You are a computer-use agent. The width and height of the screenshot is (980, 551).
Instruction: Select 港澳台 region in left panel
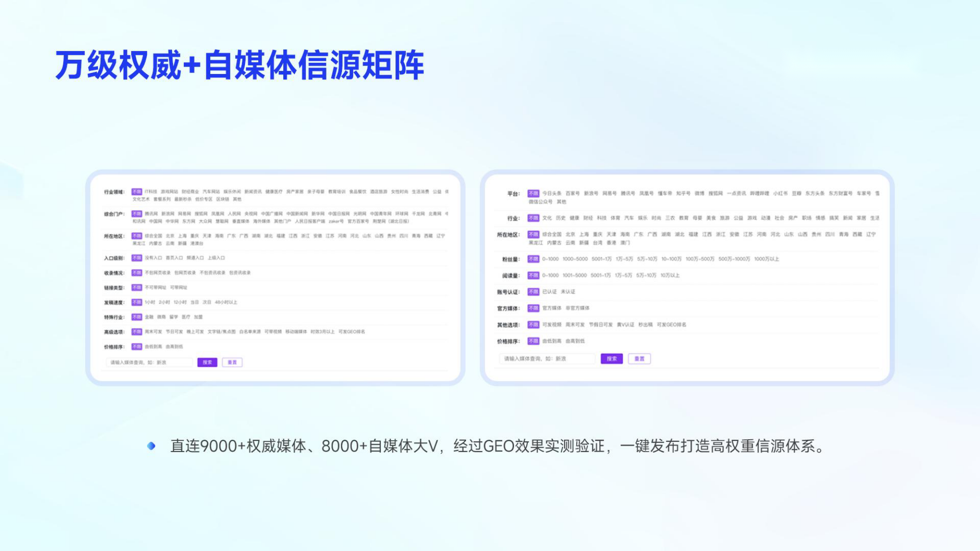tap(196, 243)
